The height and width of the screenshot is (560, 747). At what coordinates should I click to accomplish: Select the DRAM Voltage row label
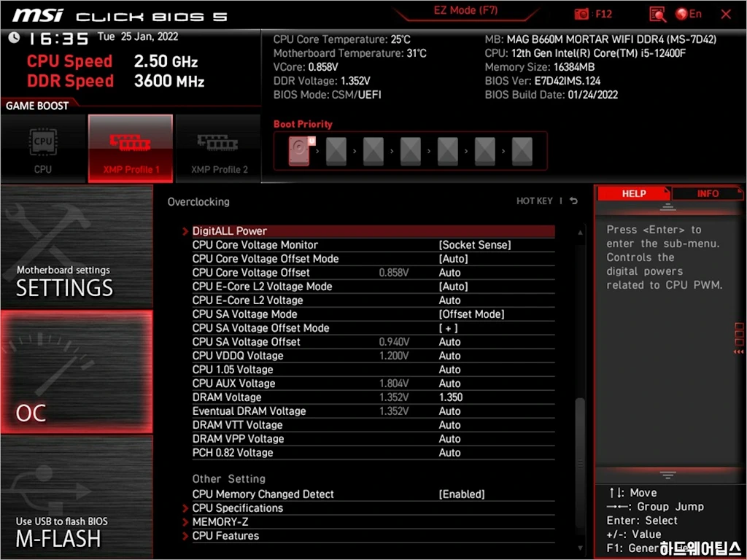(227, 397)
